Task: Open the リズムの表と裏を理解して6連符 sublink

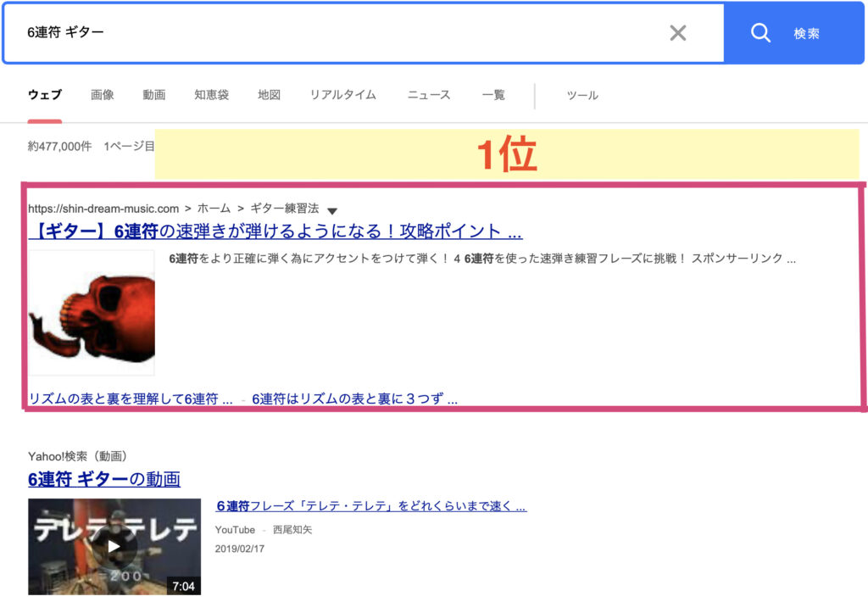Action: (131, 399)
